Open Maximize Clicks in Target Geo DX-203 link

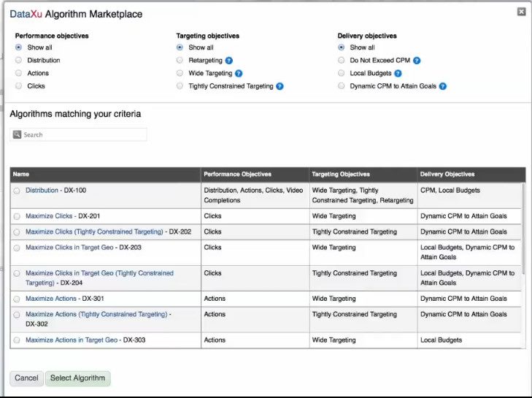[69, 248]
